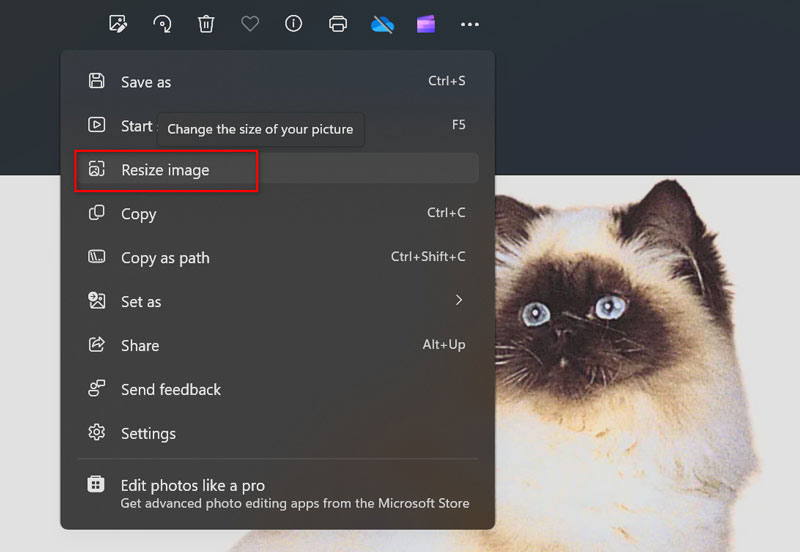
Task: Click the Delete trash can icon
Action: pyautogui.click(x=206, y=24)
